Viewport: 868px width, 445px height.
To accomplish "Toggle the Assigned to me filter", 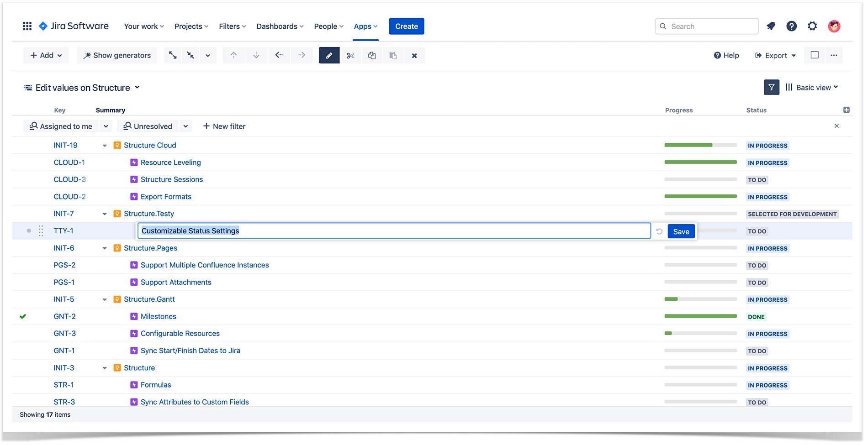I will tap(61, 126).
